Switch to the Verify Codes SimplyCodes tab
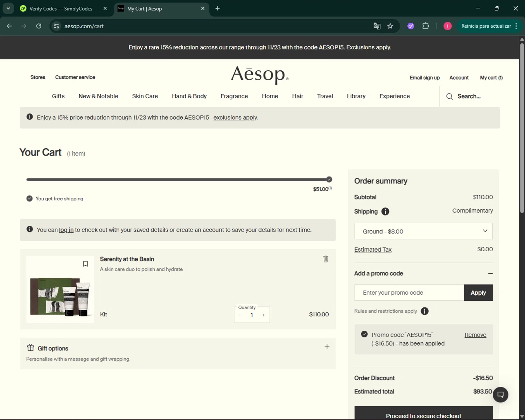 coord(61,9)
